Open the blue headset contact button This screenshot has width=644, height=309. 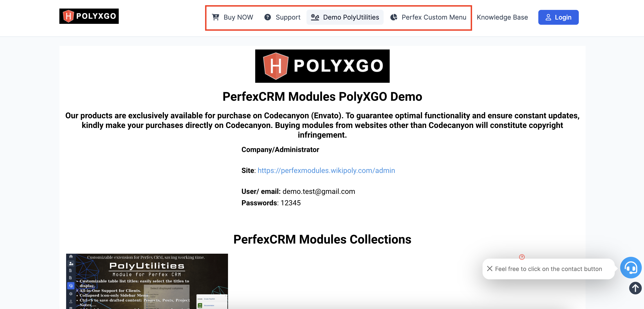[x=631, y=268]
